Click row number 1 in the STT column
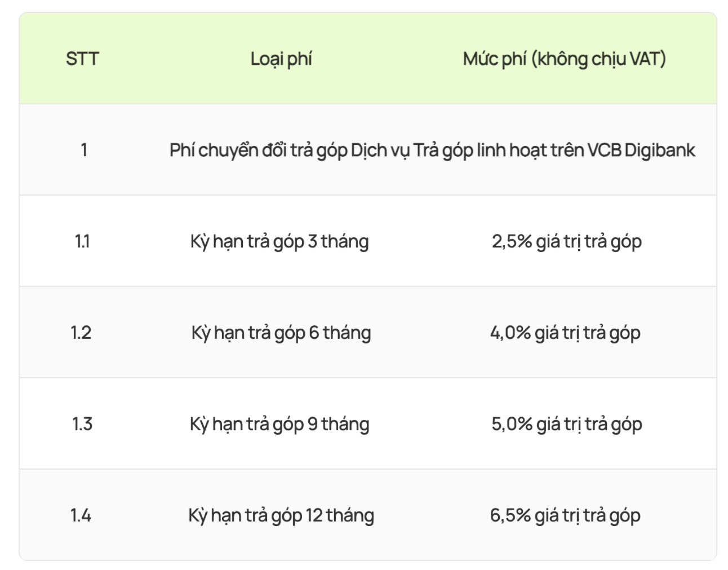728x570 pixels. point(83,150)
